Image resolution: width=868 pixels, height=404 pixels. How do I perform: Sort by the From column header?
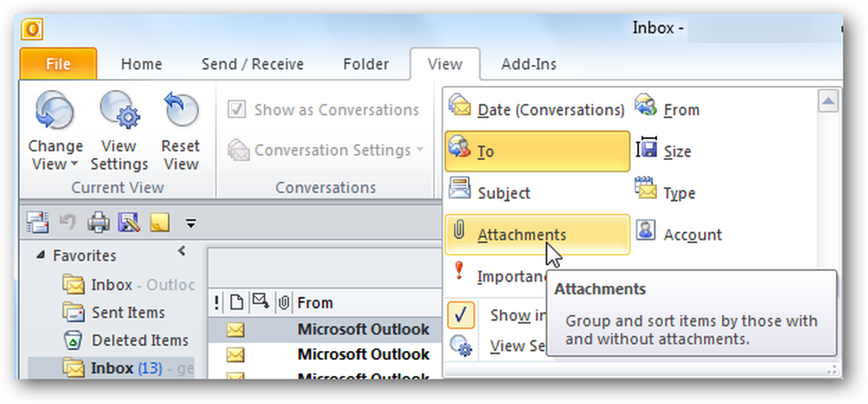[367, 302]
